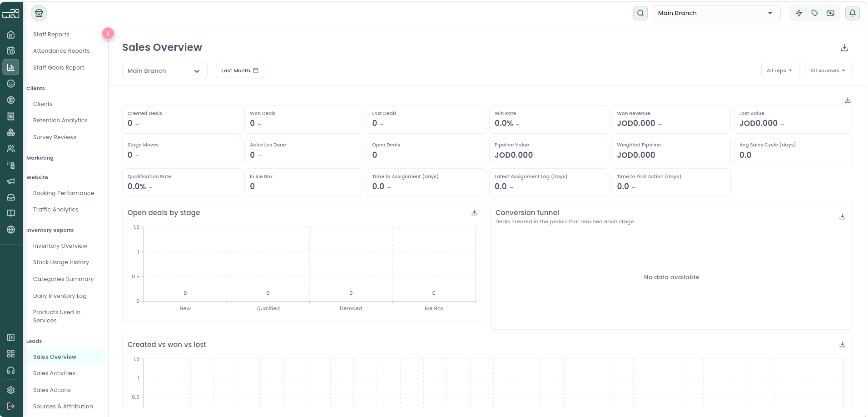
Task: Click the Marketing section header
Action: [40, 158]
